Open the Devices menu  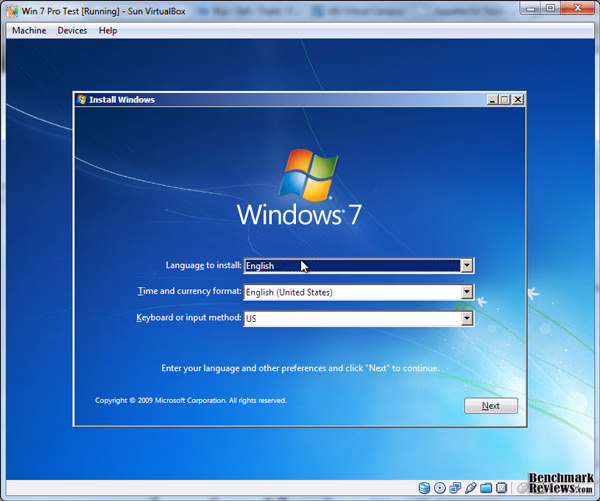pyautogui.click(x=72, y=30)
